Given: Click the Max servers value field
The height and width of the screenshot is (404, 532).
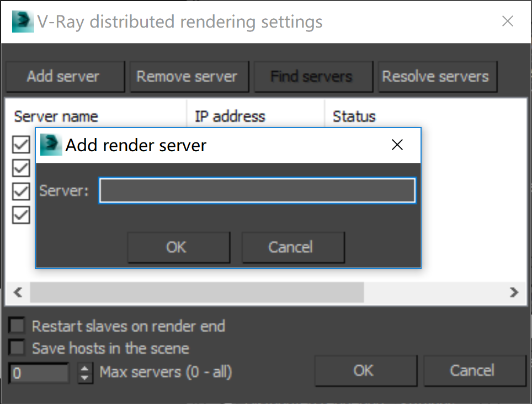Looking at the screenshot, I should click(x=39, y=373).
